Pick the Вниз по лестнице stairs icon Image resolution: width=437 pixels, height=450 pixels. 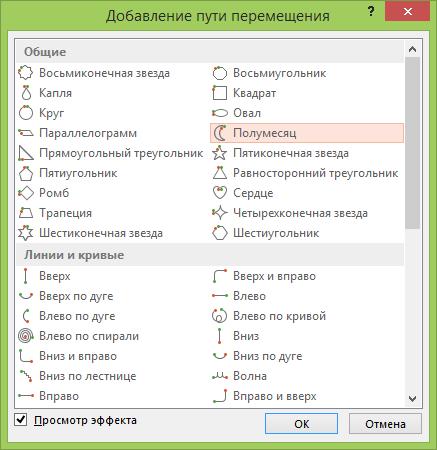pyautogui.click(x=26, y=376)
